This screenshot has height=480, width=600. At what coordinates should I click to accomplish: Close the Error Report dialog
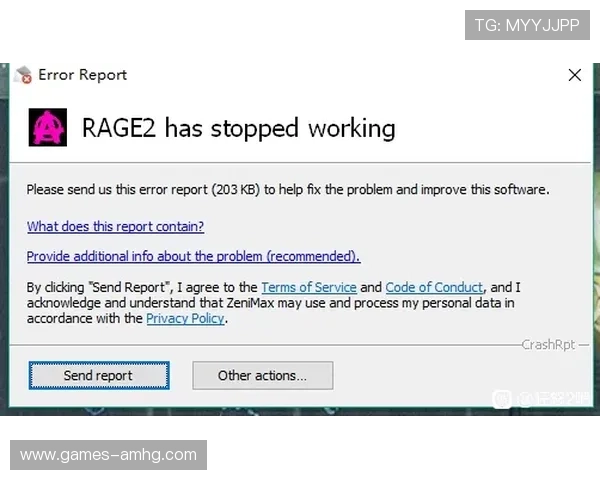[575, 75]
